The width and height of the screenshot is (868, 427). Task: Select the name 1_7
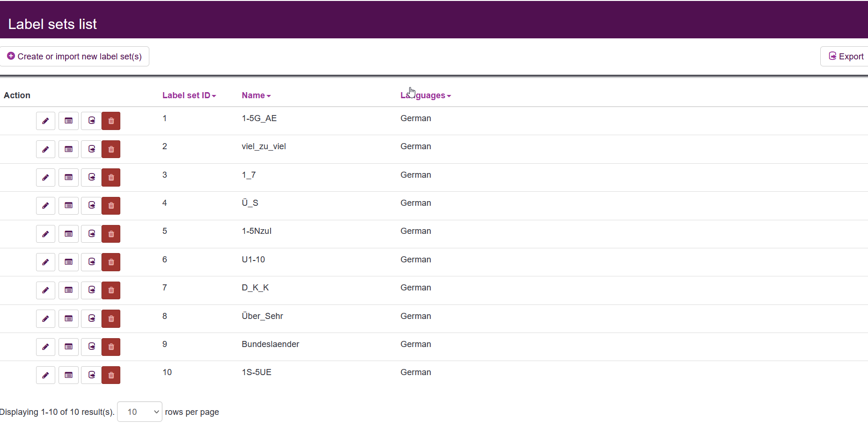pos(249,175)
